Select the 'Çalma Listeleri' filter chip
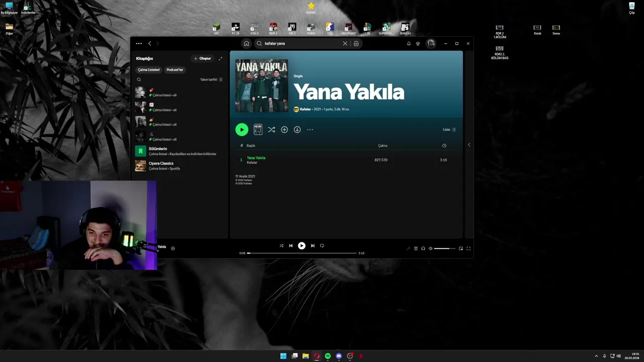The height and width of the screenshot is (362, 644). pos(149,69)
